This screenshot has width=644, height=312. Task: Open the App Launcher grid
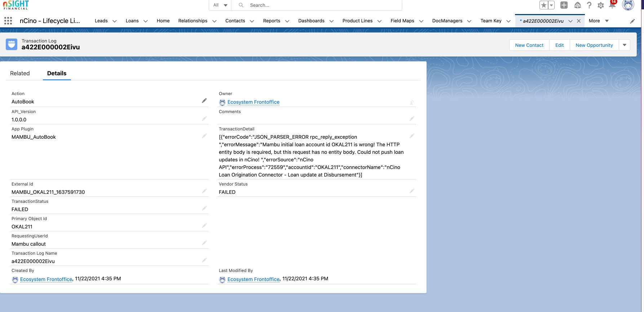pyautogui.click(x=8, y=21)
